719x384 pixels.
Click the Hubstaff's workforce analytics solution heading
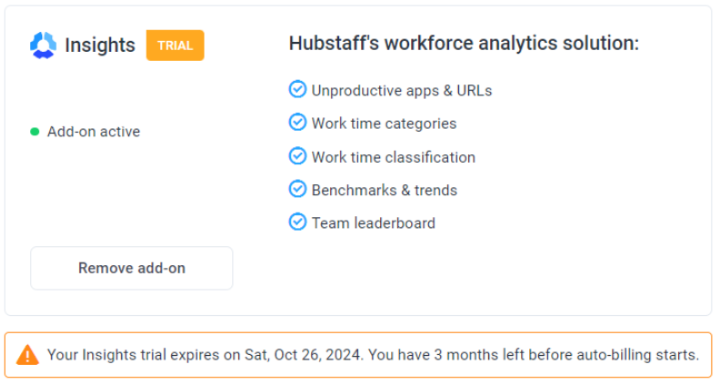click(x=464, y=43)
